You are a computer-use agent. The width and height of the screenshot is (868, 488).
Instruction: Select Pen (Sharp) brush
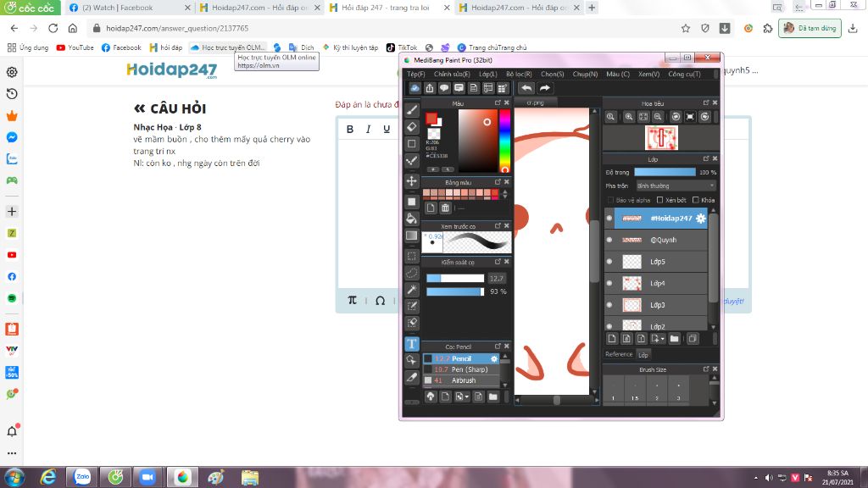point(462,369)
